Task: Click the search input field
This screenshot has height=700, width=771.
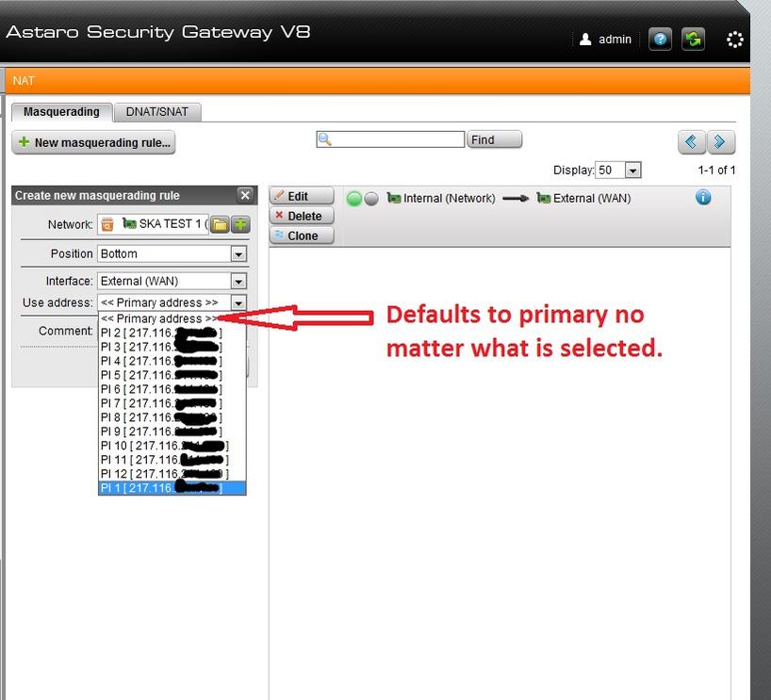Action: (390, 139)
